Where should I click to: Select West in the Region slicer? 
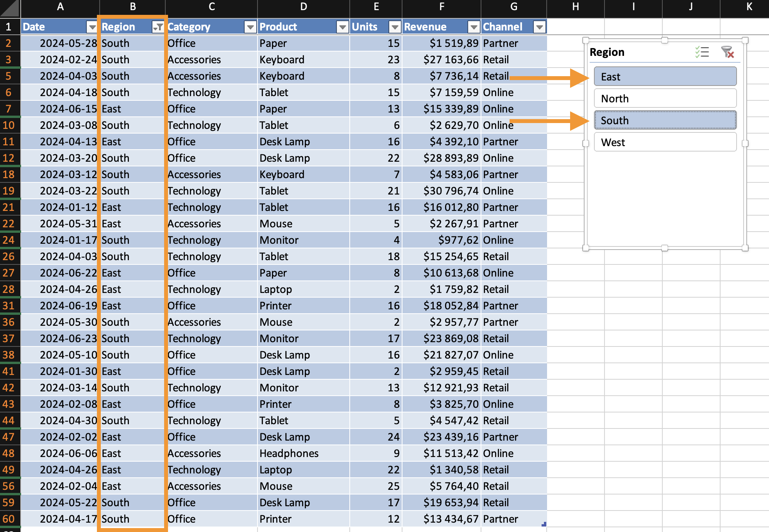click(x=665, y=142)
